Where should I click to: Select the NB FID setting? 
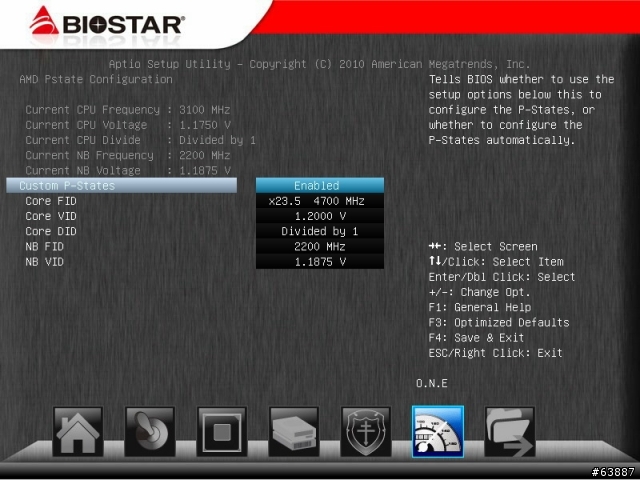pyautogui.click(x=44, y=247)
